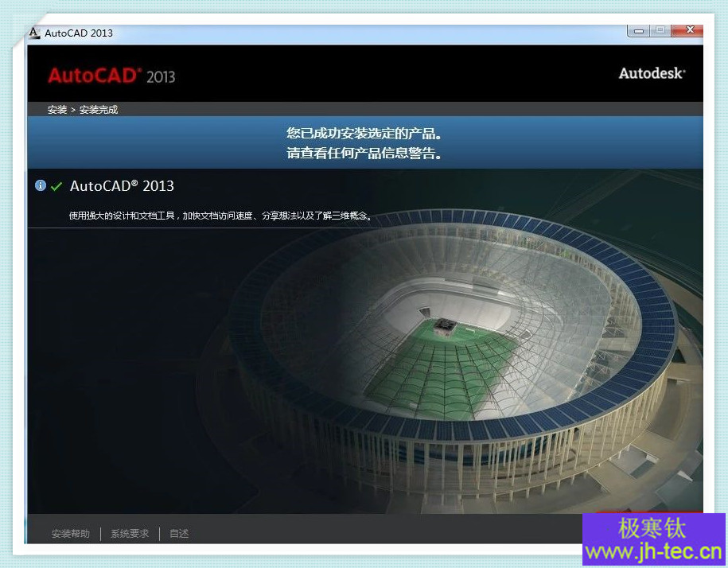728x568 pixels.
Task: Click the green checkmark next to AutoCAD 2013
Action: [x=56, y=186]
